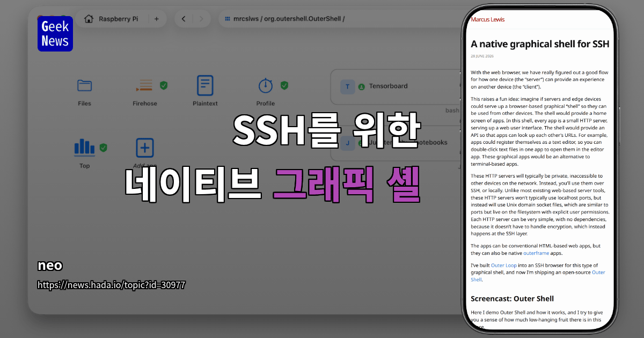Viewport: 644px width, 338px height.
Task: Click the GeekNews logo badge
Action: click(55, 34)
